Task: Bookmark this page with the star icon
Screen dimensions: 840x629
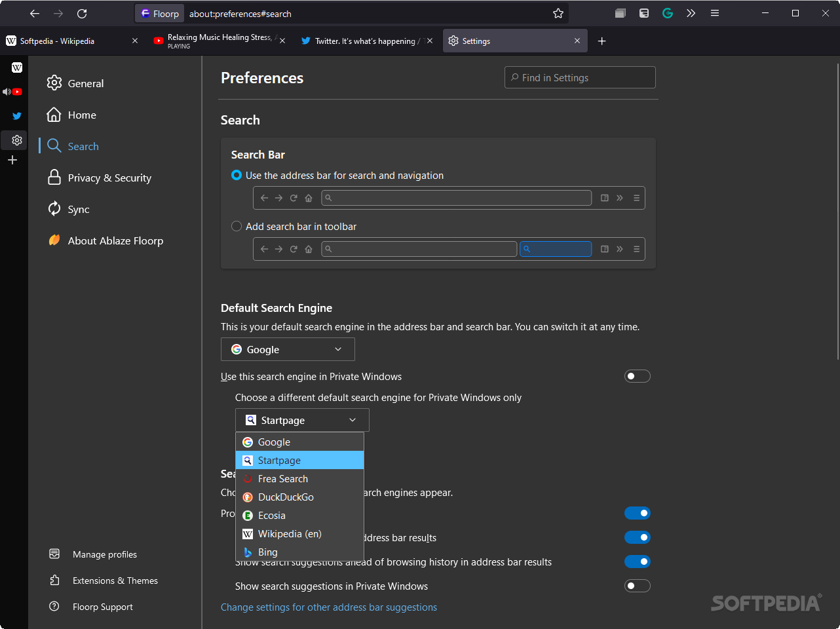Action: pyautogui.click(x=558, y=13)
